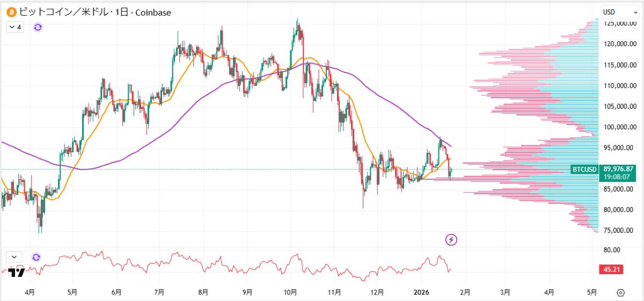Click the purple refresh icon in RSI pane
644x301 pixels.
36,257
